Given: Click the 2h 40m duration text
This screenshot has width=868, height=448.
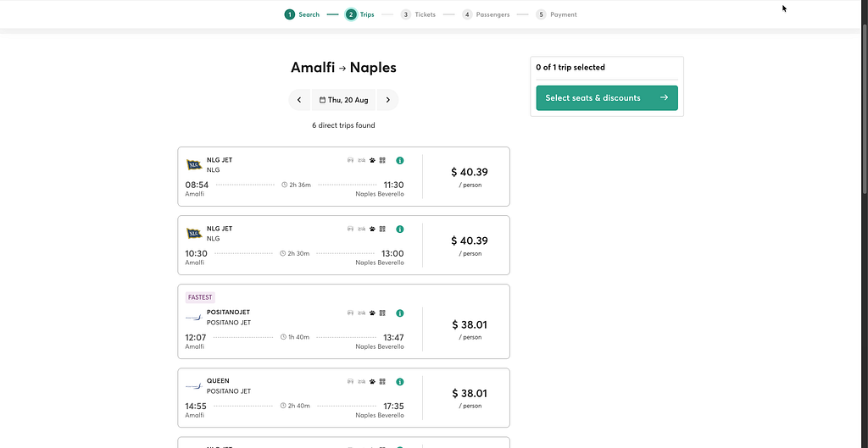Looking at the screenshot, I should tap(298, 406).
